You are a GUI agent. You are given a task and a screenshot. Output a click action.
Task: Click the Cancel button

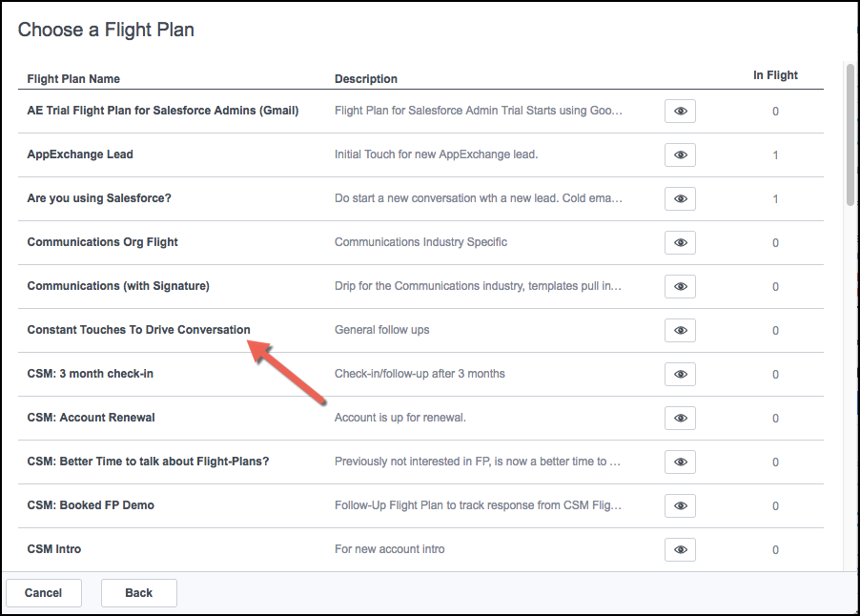tap(43, 593)
